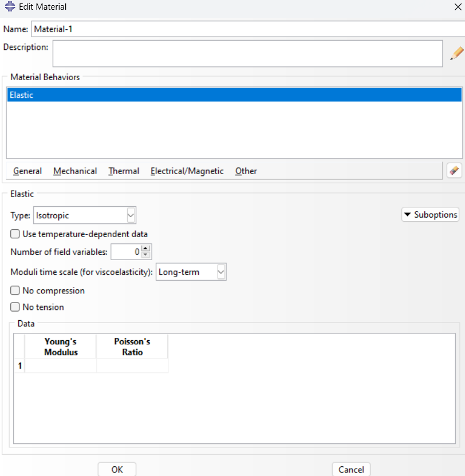Click the Cancel button
The image size is (465, 476).
[351, 469]
